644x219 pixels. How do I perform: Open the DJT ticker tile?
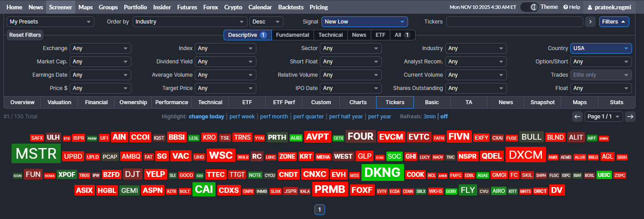coord(133,174)
